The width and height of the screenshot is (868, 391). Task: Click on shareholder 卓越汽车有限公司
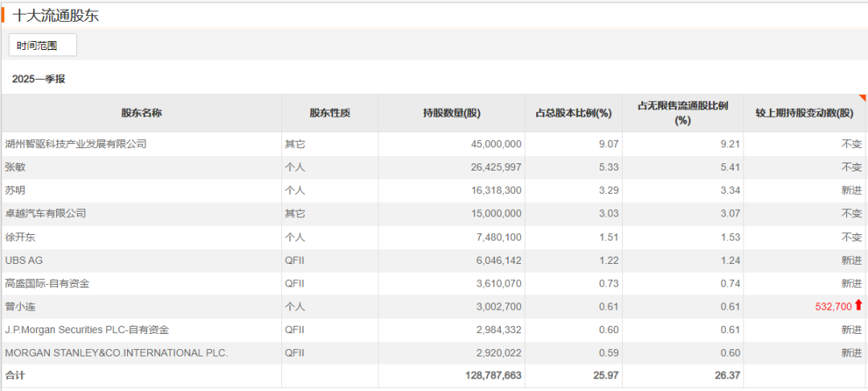[45, 214]
